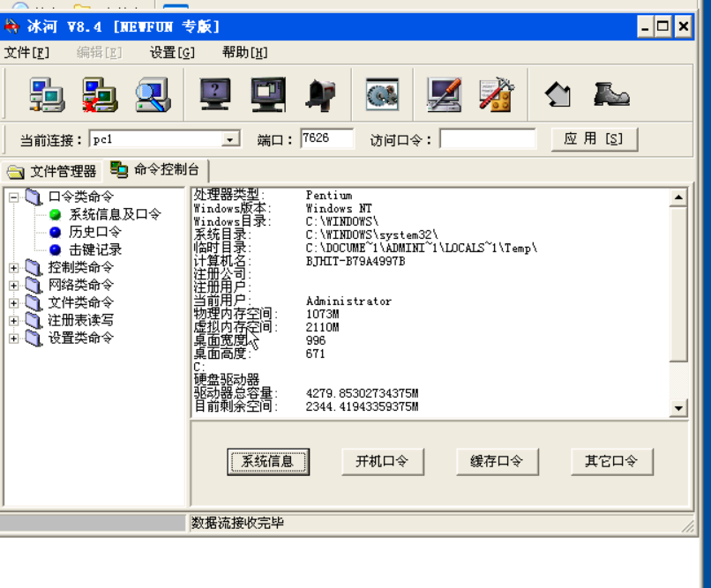
Task: Click the output pane scroll up arrow
Action: tap(678, 197)
